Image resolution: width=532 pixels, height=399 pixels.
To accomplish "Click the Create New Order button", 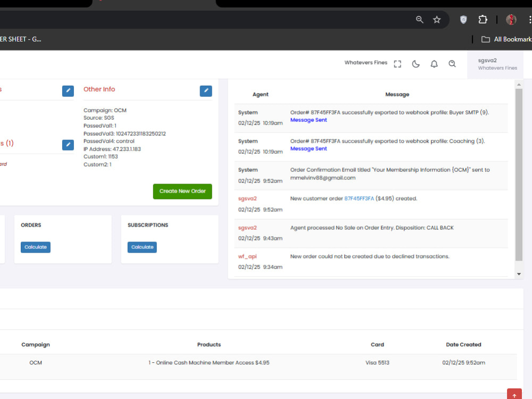I will pyautogui.click(x=182, y=192).
